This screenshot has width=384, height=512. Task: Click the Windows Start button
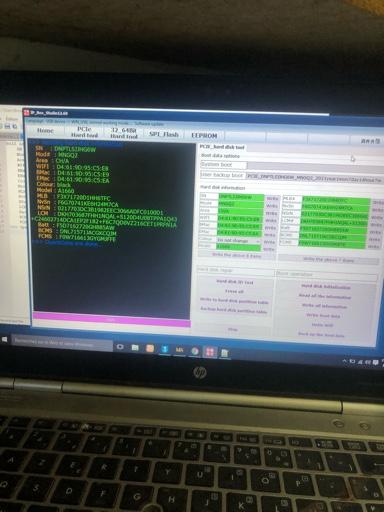5,339
